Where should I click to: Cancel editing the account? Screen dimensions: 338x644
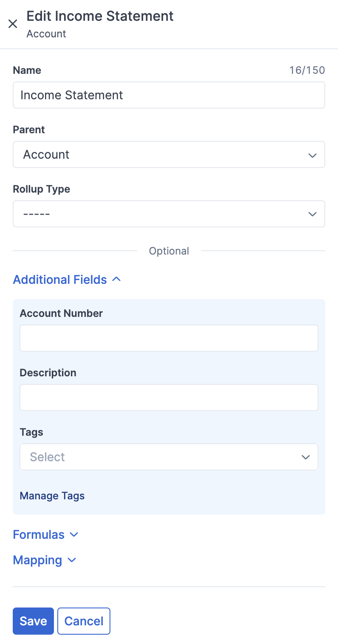[x=84, y=621]
